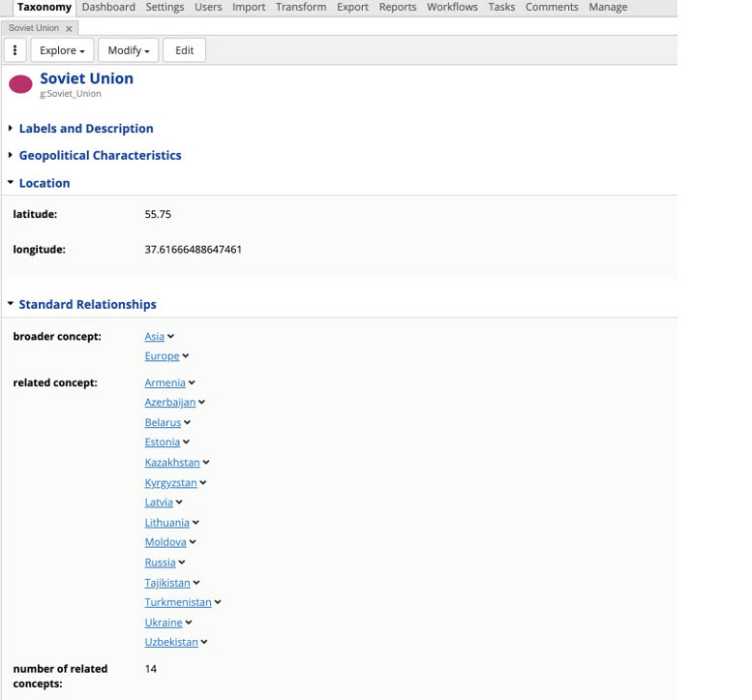
Task: Navigate to the Kazakhstan concept
Action: pyautogui.click(x=172, y=463)
